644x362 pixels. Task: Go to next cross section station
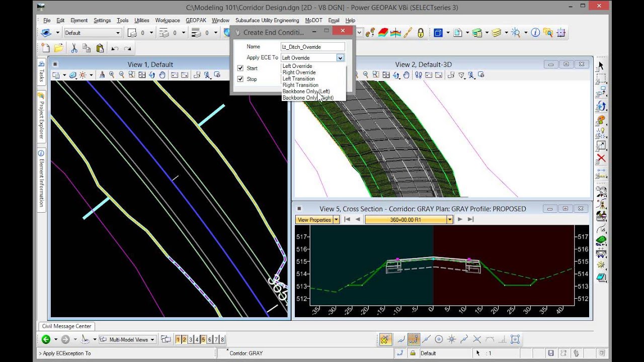click(460, 220)
